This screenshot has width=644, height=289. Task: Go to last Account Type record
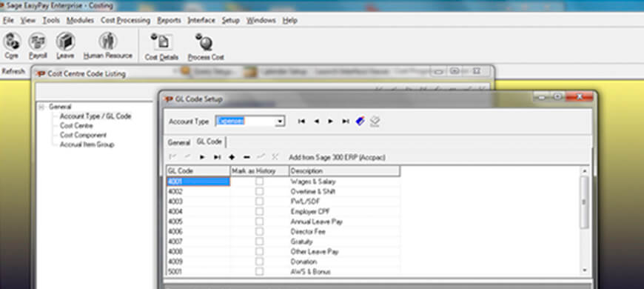pos(346,122)
